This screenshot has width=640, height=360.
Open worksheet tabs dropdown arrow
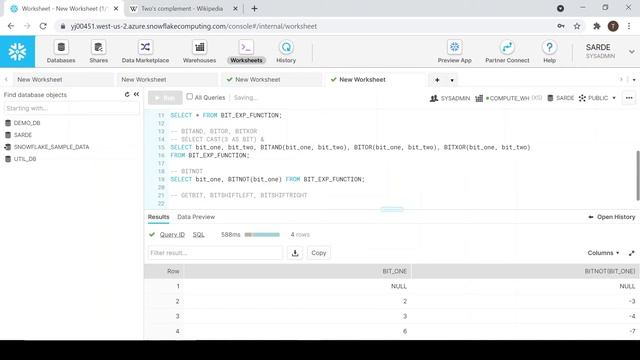coord(452,80)
